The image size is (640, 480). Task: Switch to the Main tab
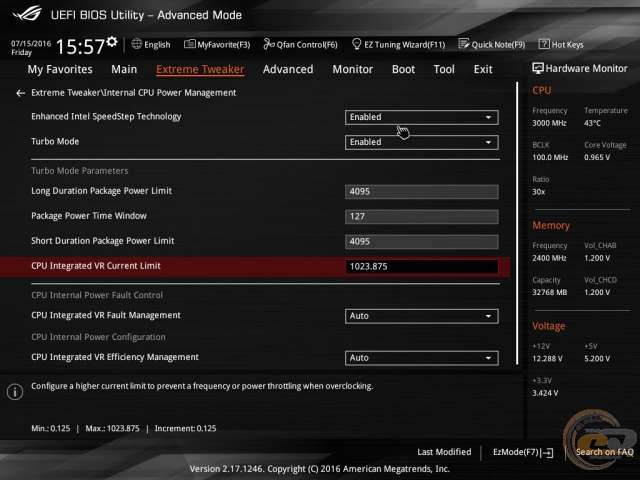pyautogui.click(x=124, y=69)
